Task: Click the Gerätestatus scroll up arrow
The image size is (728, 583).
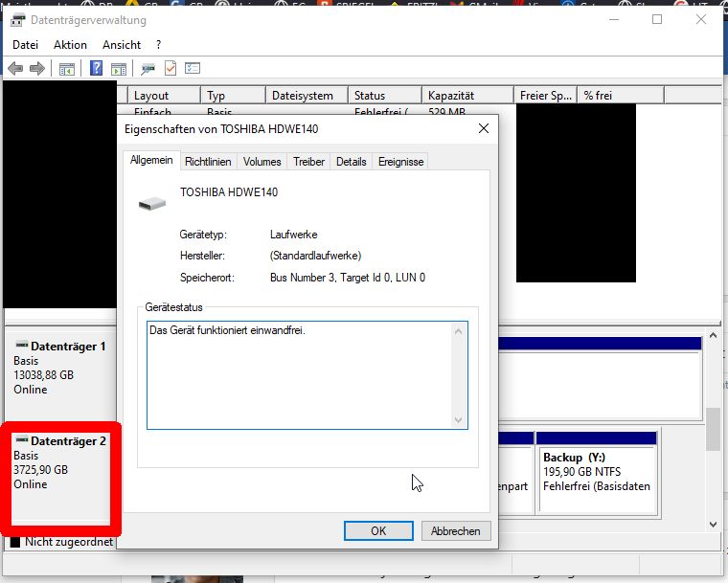Action: pyautogui.click(x=459, y=331)
